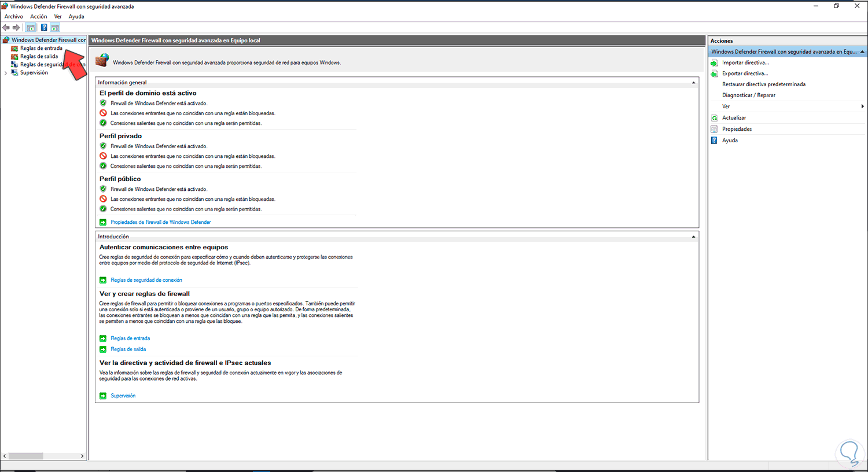The image size is (868, 472).
Task: Collapse the Acciones firewall group arrow
Action: click(862, 52)
